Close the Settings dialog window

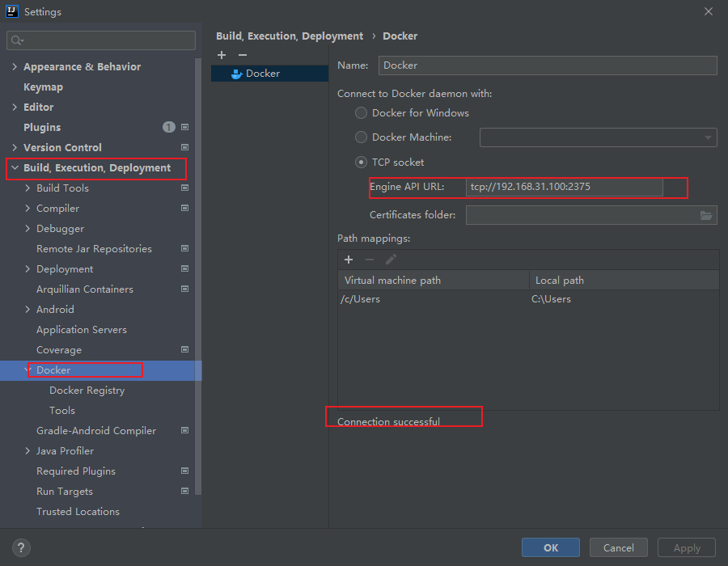(709, 11)
